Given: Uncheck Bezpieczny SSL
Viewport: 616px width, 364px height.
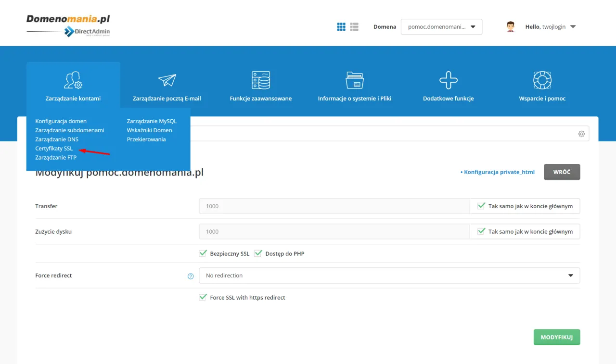Looking at the screenshot, I should coord(203,252).
